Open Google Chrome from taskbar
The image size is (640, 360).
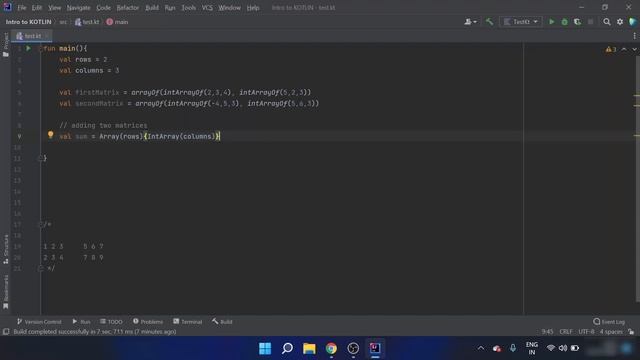pyautogui.click(x=331, y=348)
